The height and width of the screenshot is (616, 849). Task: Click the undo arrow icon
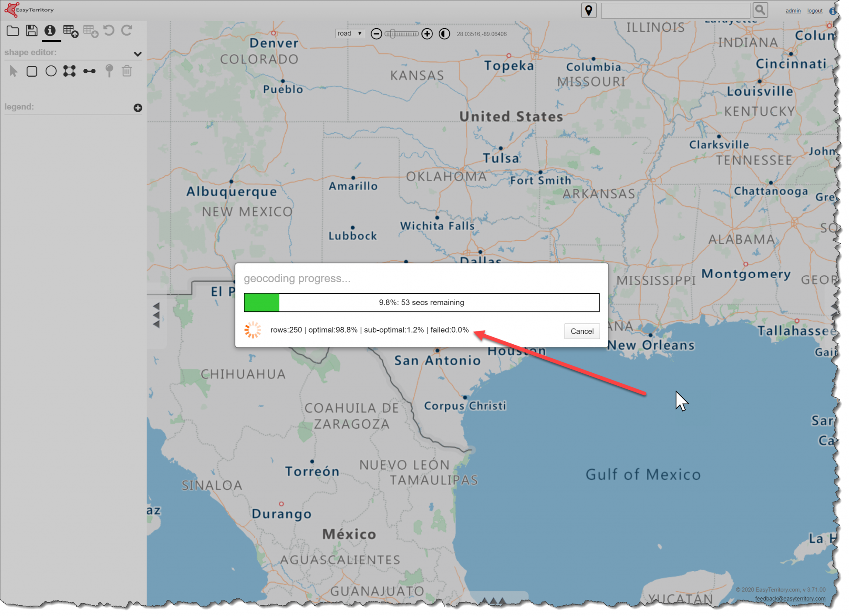109,30
